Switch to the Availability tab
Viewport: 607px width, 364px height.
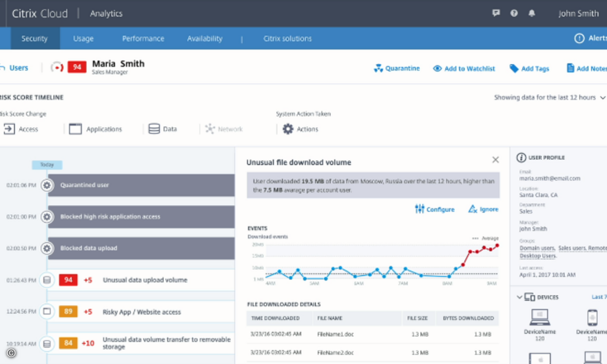[204, 38]
